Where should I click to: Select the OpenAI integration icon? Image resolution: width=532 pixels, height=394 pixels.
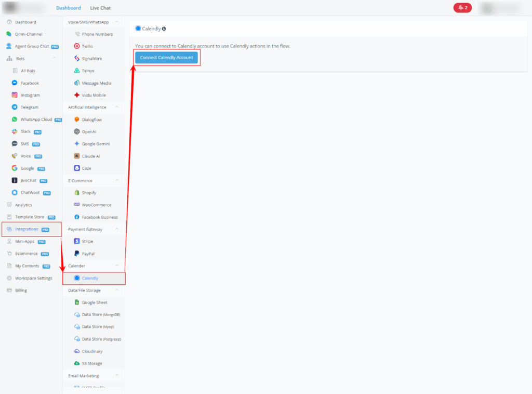(x=77, y=132)
